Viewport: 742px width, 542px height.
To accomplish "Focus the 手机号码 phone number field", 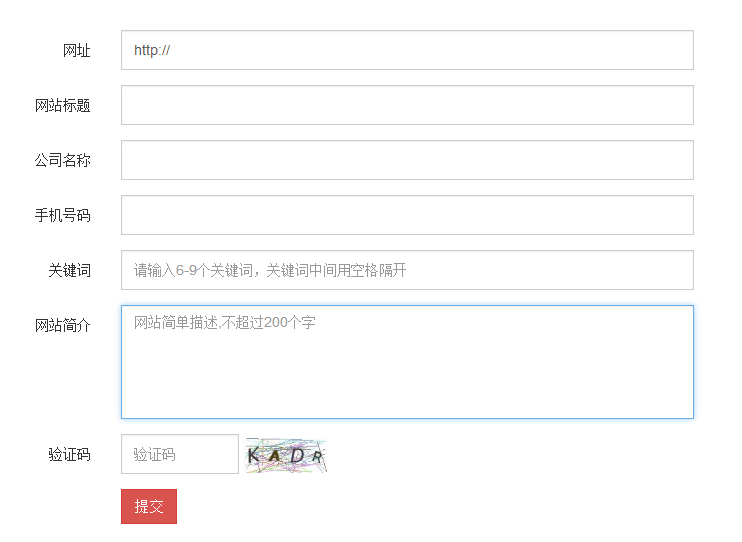I will tap(407, 215).
